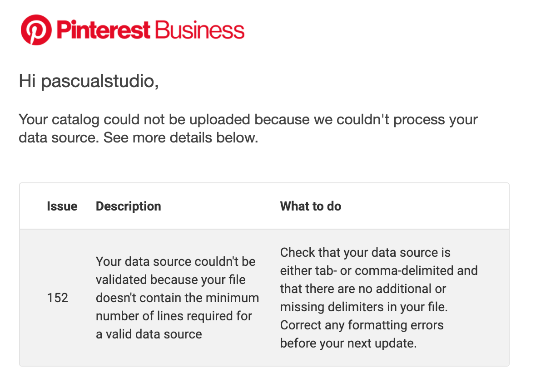Select the pascualstudio username text
This screenshot has height=392, width=536.
(99, 82)
